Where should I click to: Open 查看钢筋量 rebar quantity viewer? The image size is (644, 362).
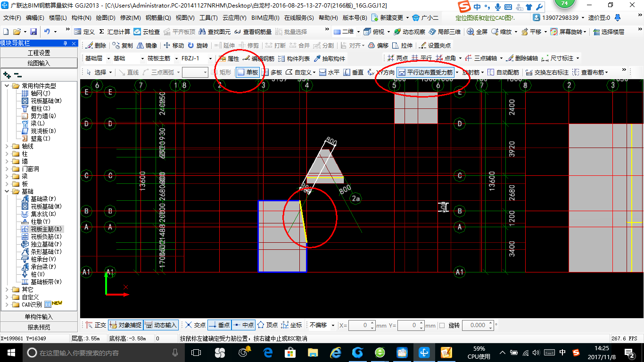point(253,32)
